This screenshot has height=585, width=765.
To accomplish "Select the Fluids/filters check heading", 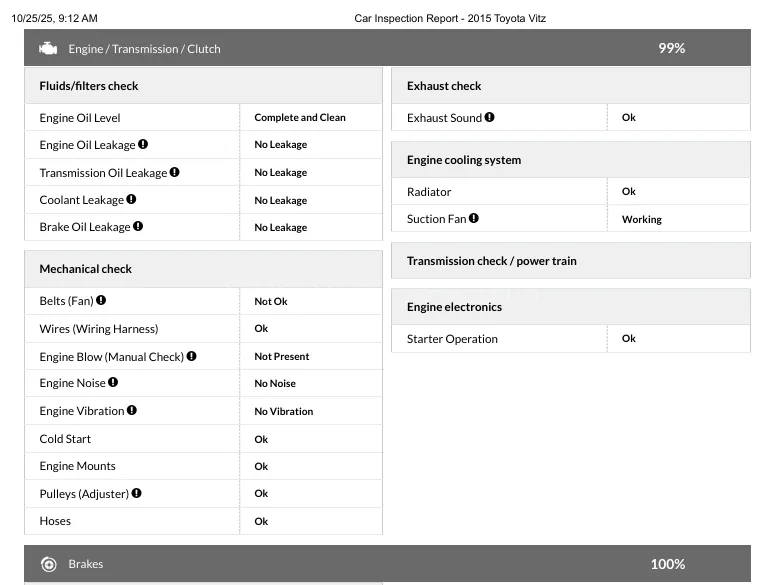I will [x=89, y=86].
